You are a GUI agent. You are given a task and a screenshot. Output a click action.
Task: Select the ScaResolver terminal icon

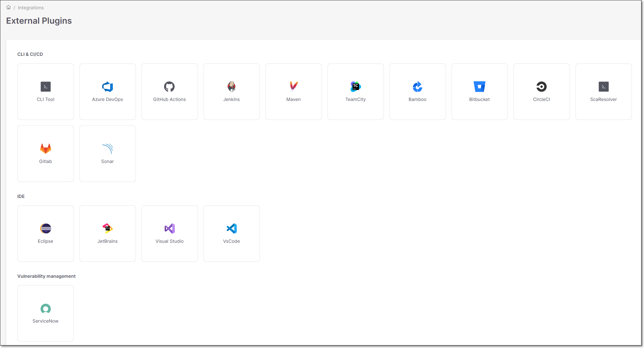point(604,87)
